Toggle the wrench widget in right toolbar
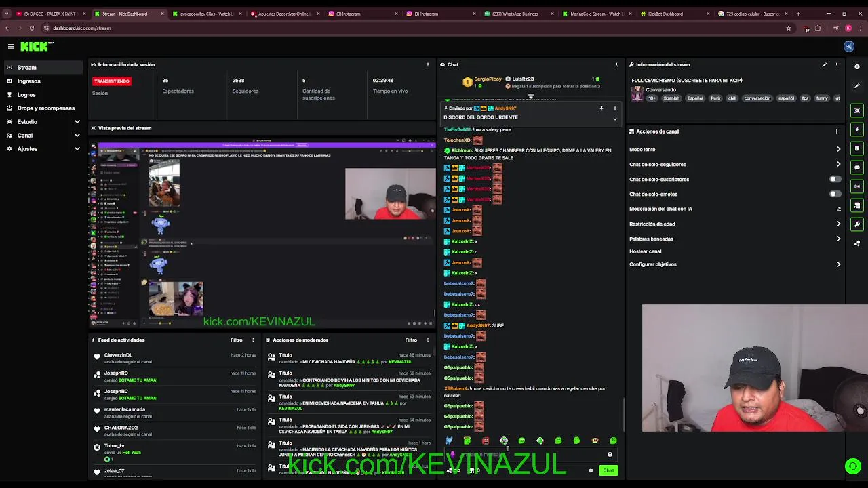Image resolution: width=868 pixels, height=488 pixels. point(857,224)
